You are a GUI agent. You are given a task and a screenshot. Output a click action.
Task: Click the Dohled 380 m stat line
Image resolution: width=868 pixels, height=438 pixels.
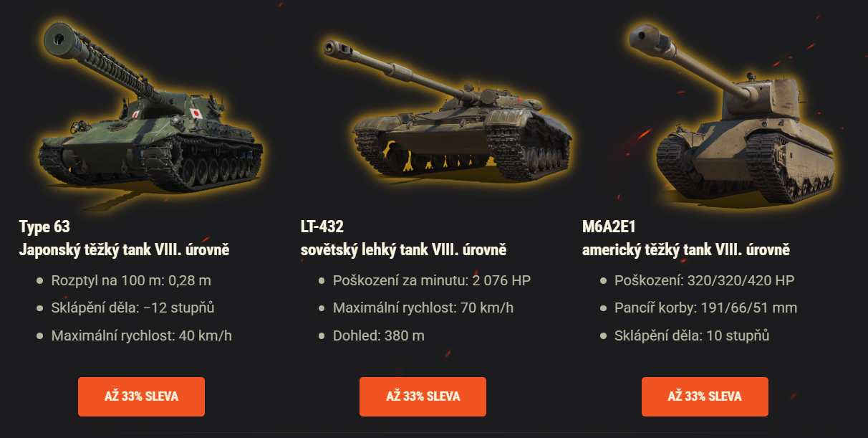tap(380, 334)
